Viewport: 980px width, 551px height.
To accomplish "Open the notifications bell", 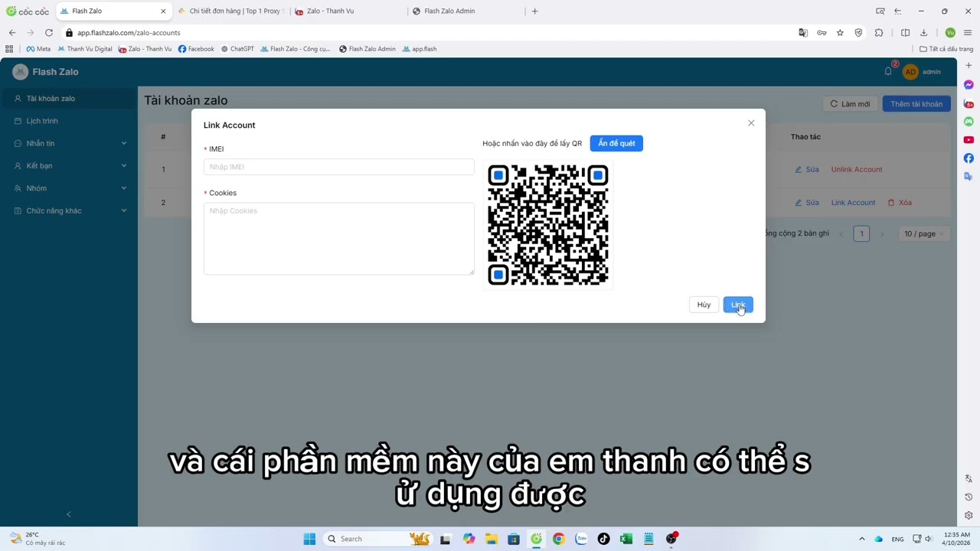I will click(888, 72).
